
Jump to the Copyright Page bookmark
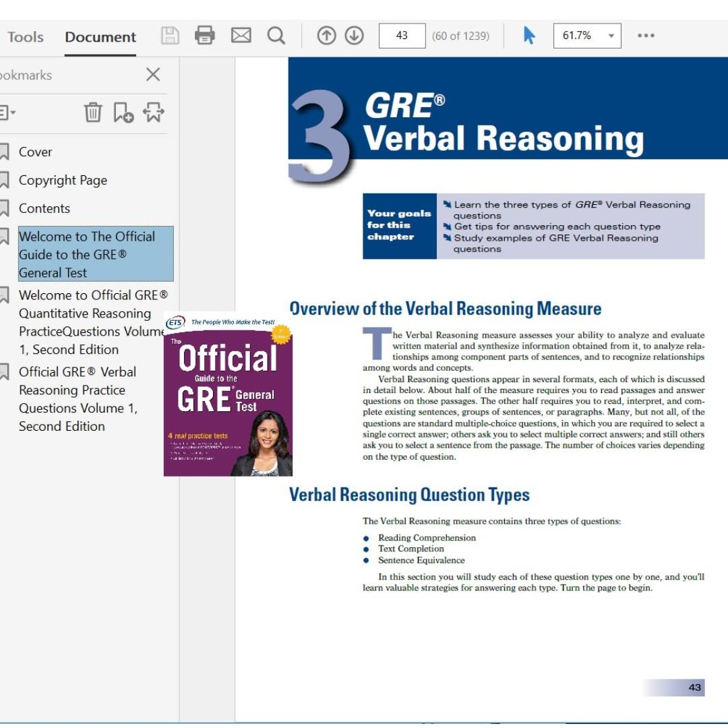63,180
